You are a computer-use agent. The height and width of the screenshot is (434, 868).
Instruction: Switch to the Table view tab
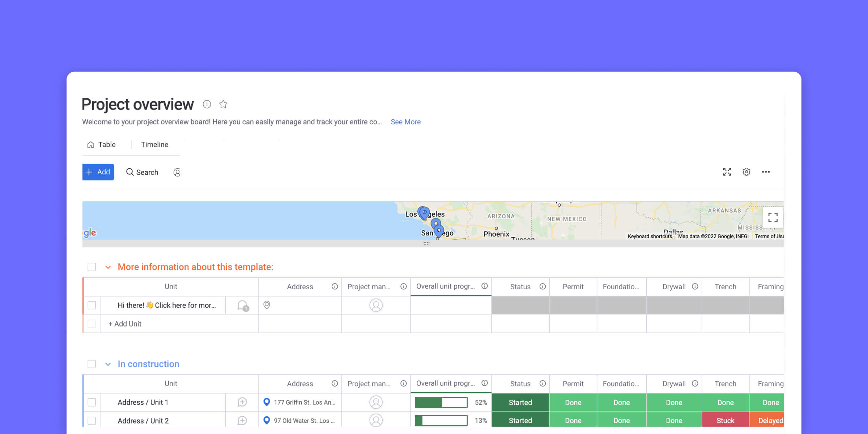[102, 144]
